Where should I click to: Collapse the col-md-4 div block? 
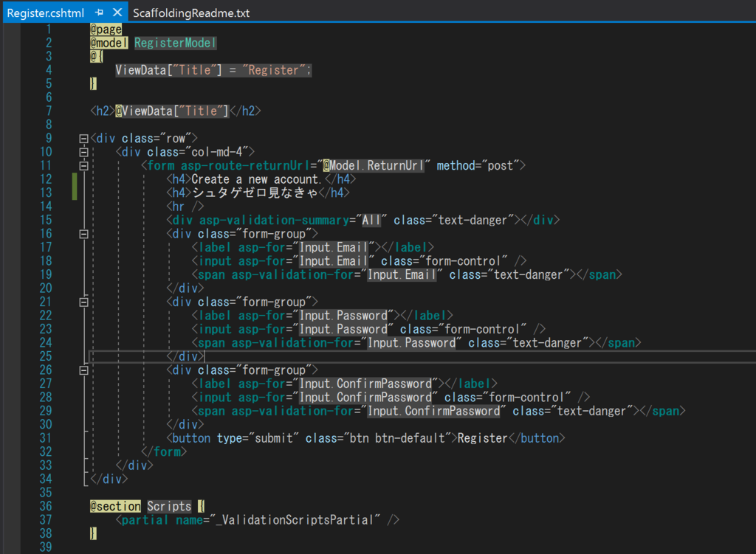coord(83,152)
